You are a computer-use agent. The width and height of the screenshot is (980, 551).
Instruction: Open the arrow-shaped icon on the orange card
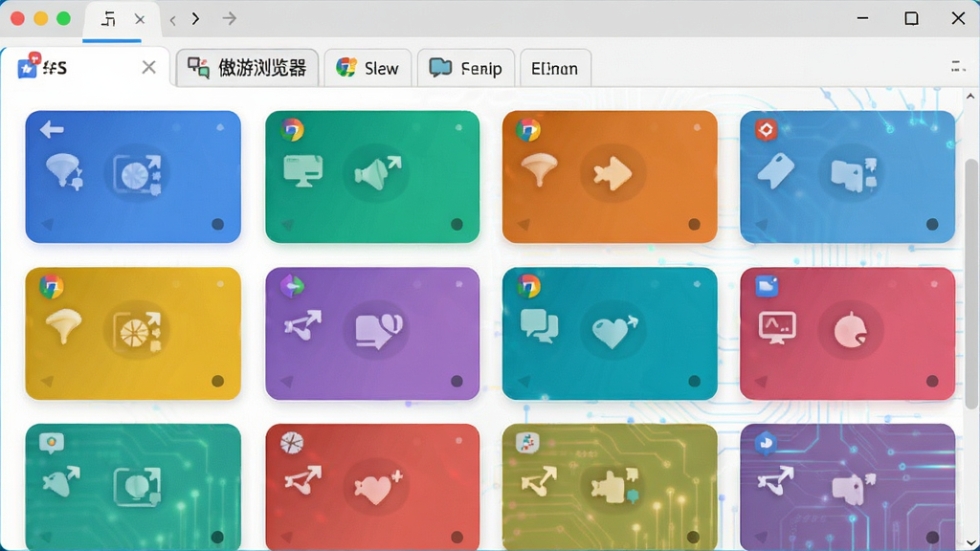click(x=612, y=173)
